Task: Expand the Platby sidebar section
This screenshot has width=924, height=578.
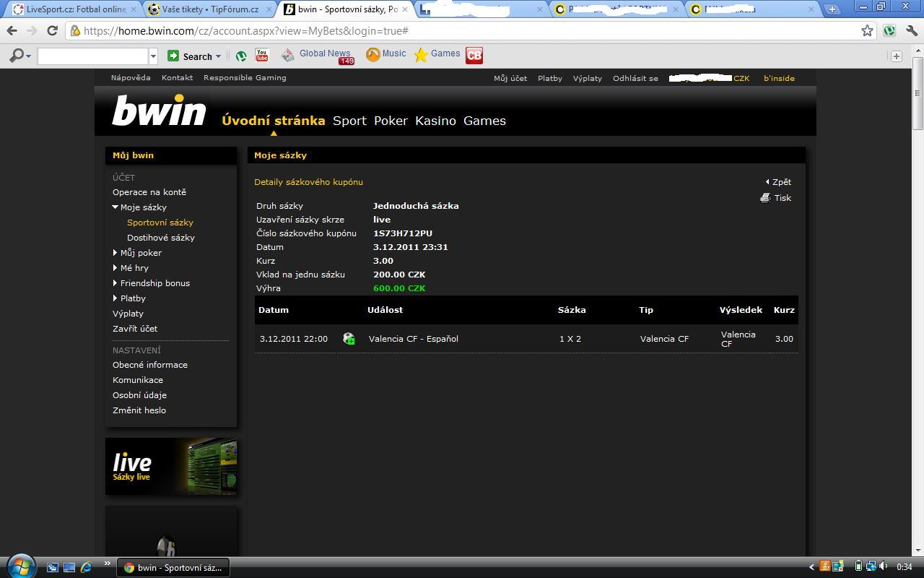Action: click(x=115, y=298)
